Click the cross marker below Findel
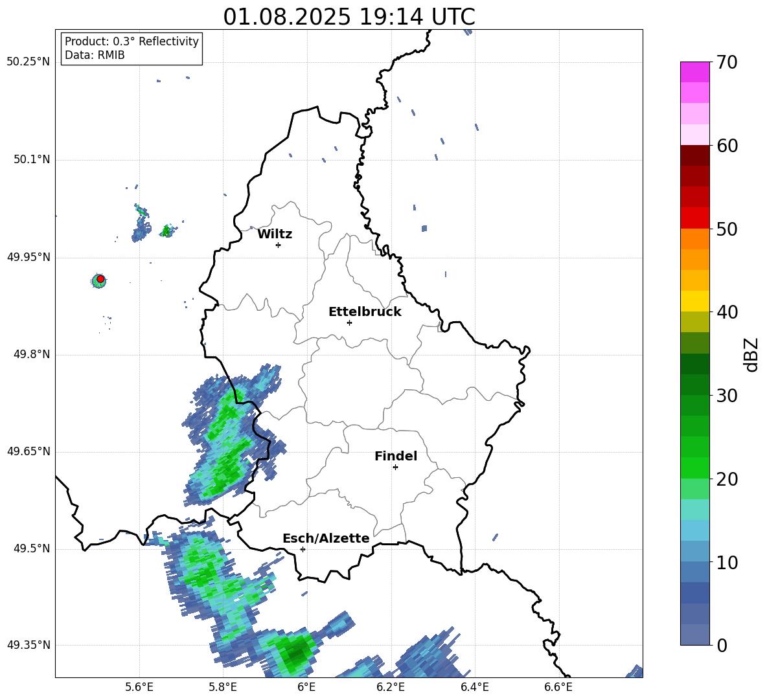767x700 pixels. pyautogui.click(x=395, y=468)
